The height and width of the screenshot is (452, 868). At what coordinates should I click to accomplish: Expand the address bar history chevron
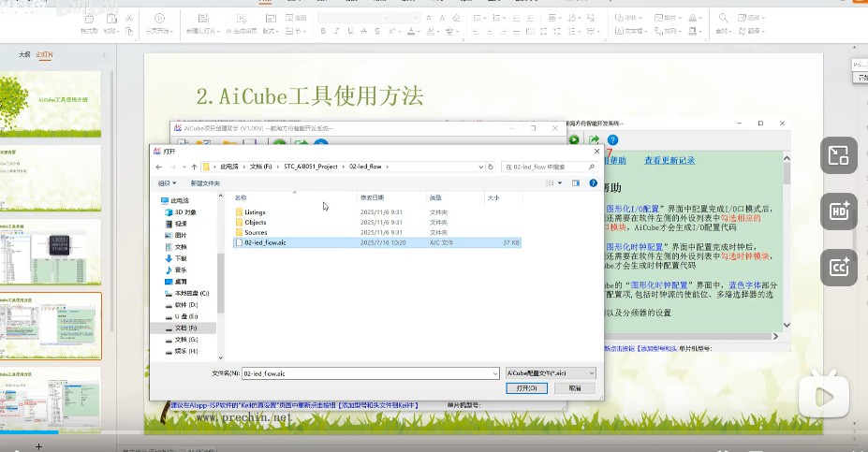point(480,167)
